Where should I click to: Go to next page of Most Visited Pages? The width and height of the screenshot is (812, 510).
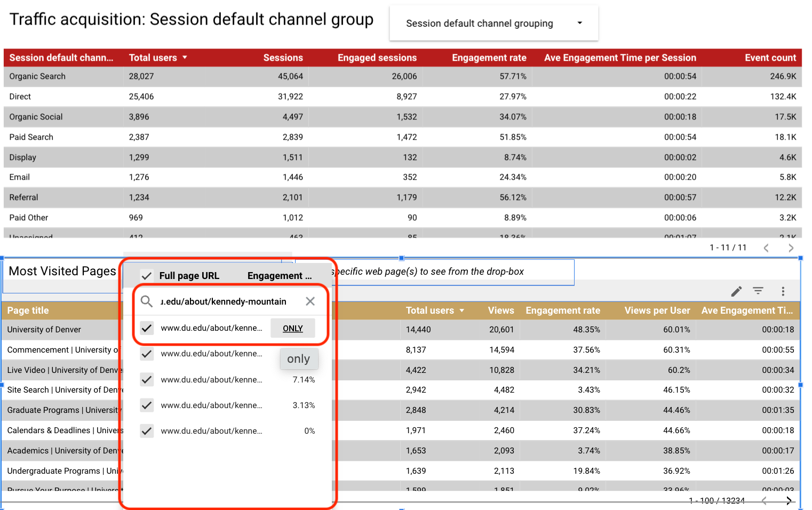pyautogui.click(x=789, y=500)
